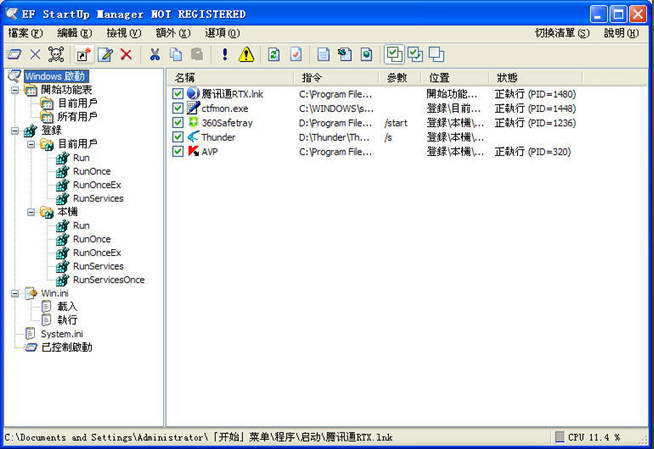The width and height of the screenshot is (654, 449).
Task: Select RunServicesOnce in the tree
Action: (x=108, y=280)
